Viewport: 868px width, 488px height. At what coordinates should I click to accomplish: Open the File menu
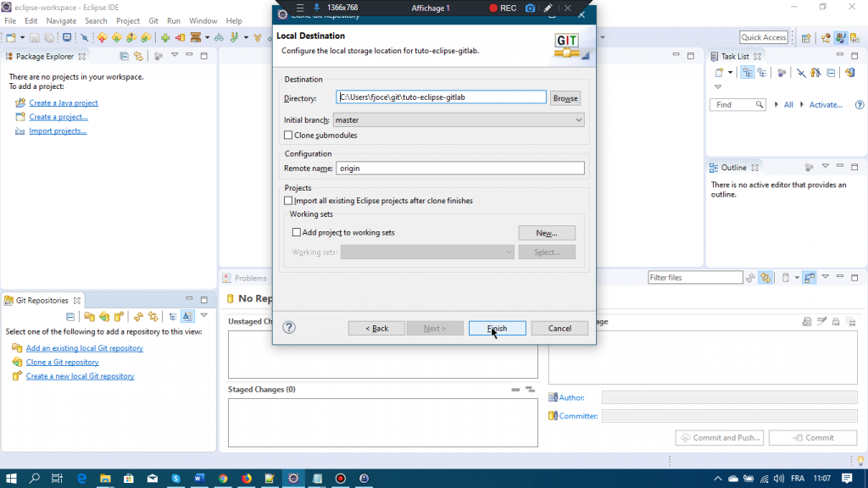(10, 21)
